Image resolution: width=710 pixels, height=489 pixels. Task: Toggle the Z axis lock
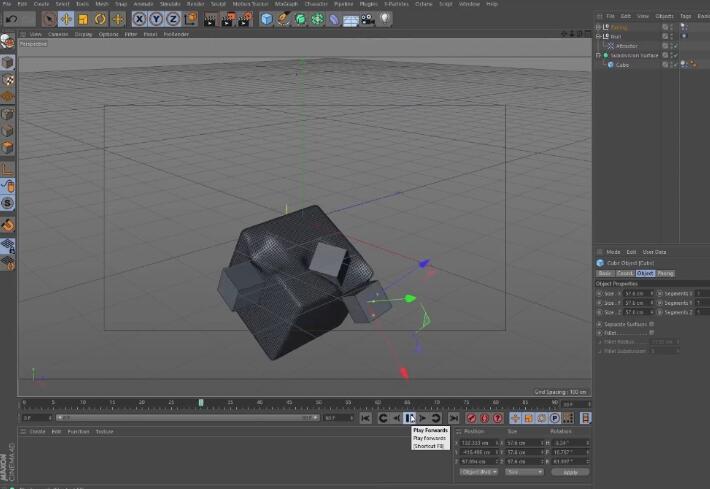pyautogui.click(x=173, y=19)
